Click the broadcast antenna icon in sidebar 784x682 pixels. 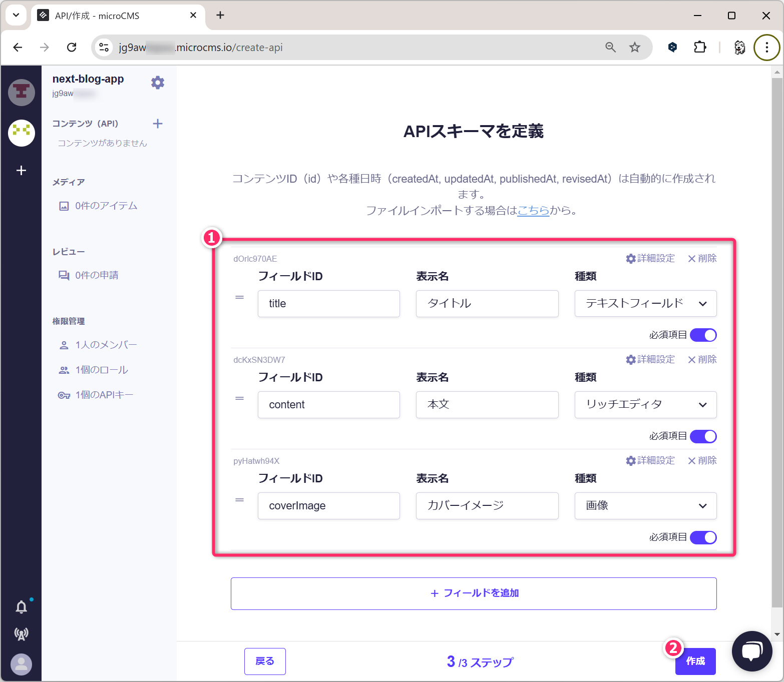21,634
